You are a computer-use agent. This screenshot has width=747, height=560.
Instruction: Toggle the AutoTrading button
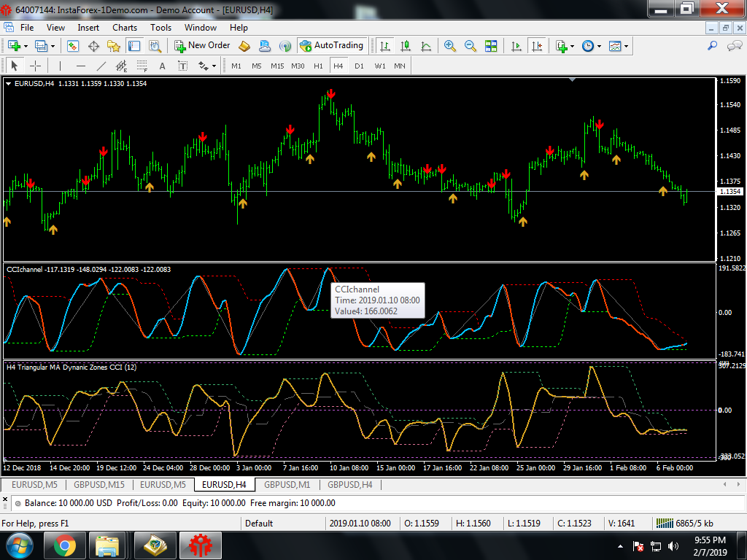[332, 45]
